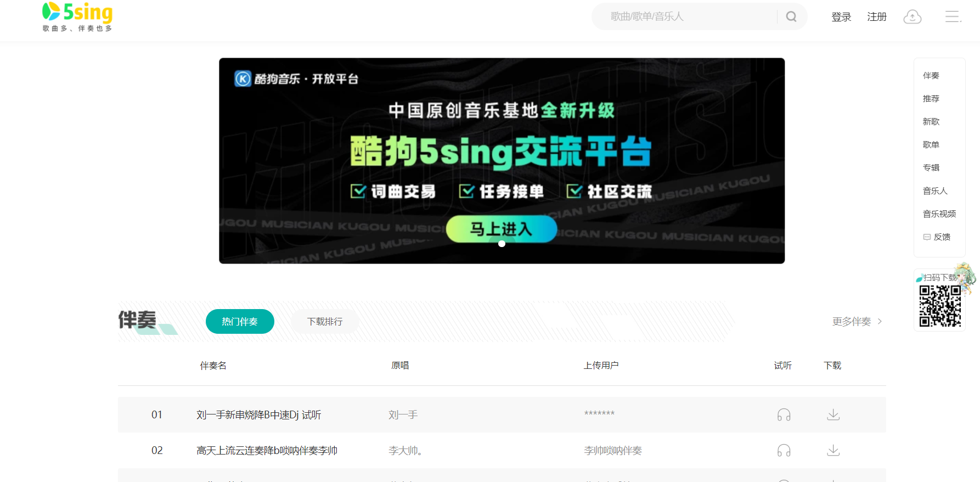
Task: Play preview headphones for track 01
Action: [784, 415]
